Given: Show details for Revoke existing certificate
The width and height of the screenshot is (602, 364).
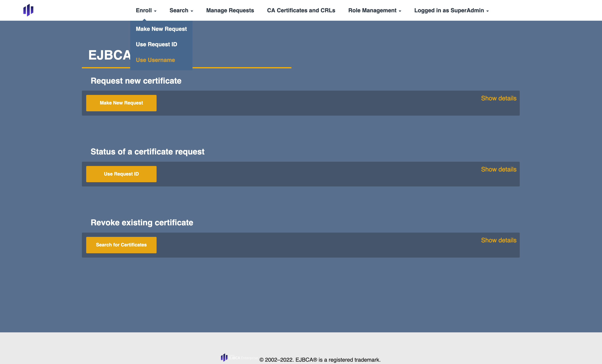Looking at the screenshot, I should point(498,240).
